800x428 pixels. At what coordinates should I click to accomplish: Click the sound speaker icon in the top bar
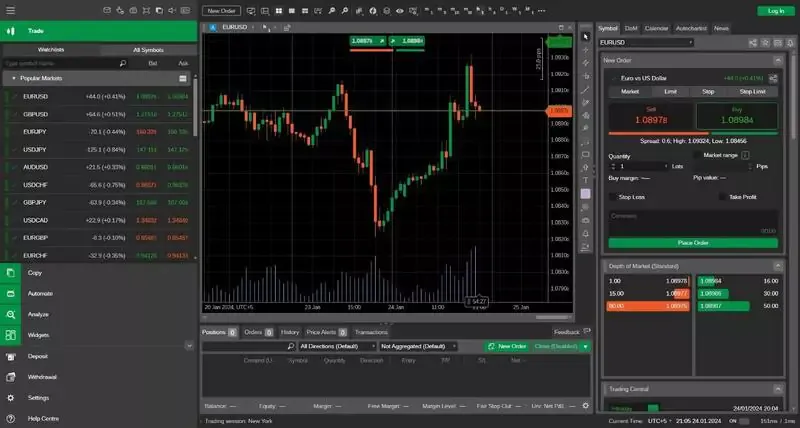click(x=172, y=10)
